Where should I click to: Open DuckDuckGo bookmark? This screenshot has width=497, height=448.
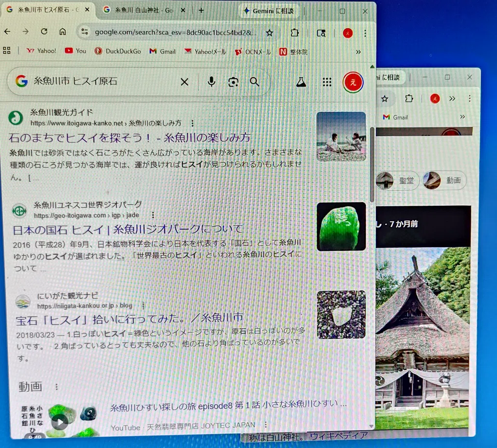[118, 51]
